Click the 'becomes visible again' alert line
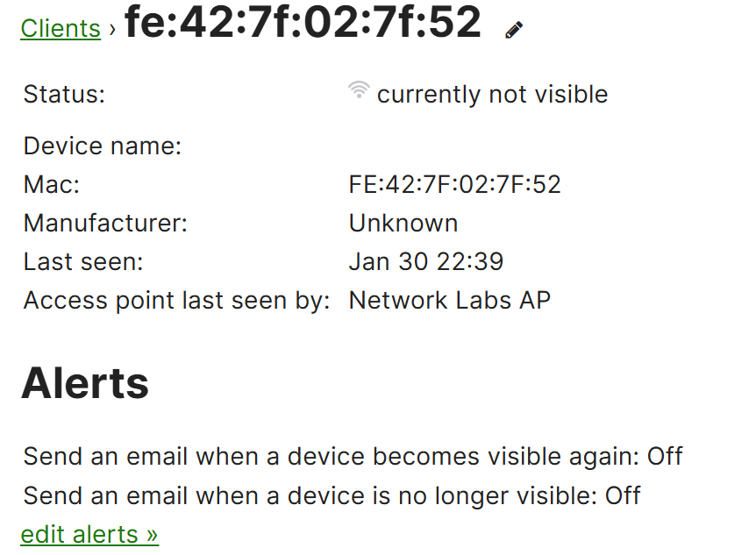This screenshot has height=555, width=756. pos(353,456)
